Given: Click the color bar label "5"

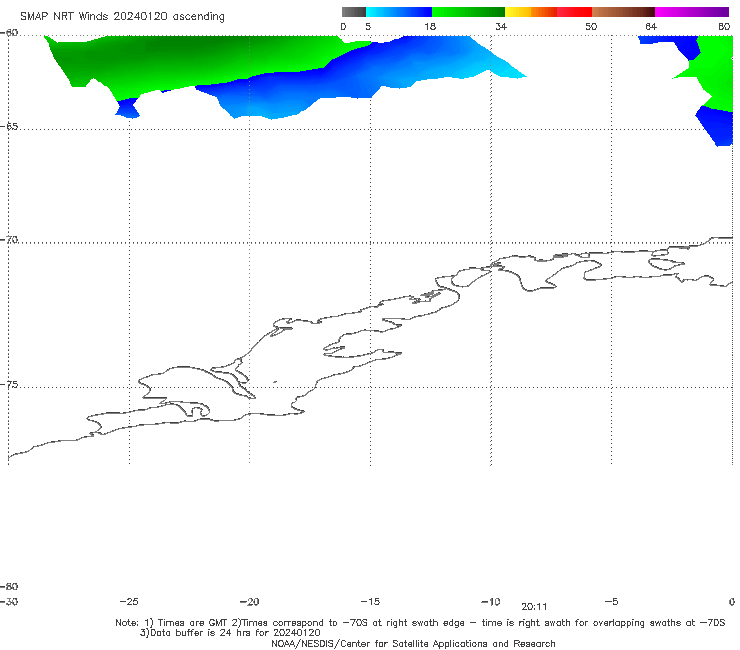Looking at the screenshot, I should (368, 26).
